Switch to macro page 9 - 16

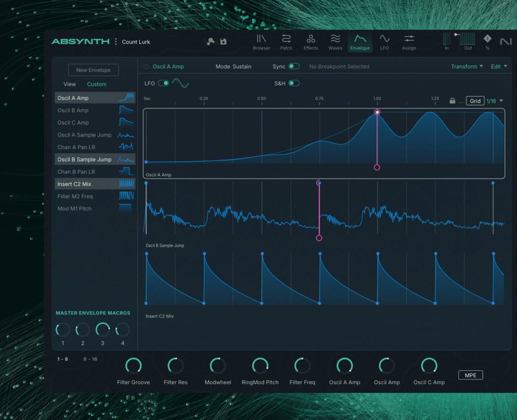pyautogui.click(x=90, y=359)
